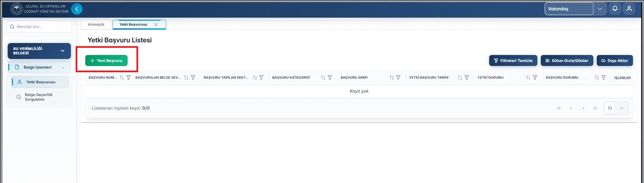Click the YETKİ DURUMU column header text

pyautogui.click(x=491, y=78)
